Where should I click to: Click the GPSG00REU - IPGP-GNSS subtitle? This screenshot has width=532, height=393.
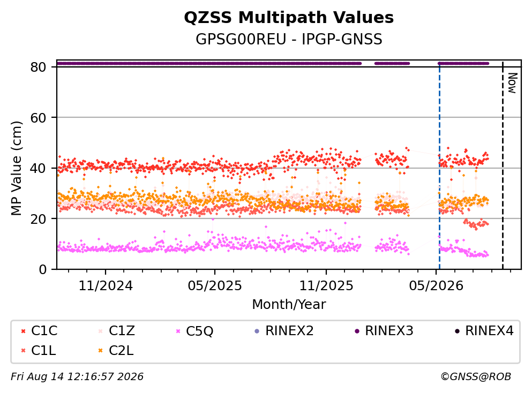289,39
